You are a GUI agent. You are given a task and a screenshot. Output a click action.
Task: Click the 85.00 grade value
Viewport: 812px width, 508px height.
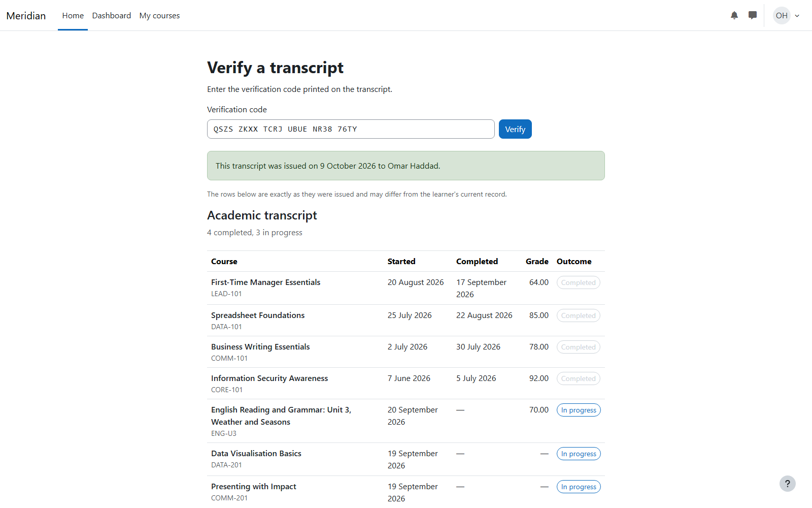(x=539, y=315)
